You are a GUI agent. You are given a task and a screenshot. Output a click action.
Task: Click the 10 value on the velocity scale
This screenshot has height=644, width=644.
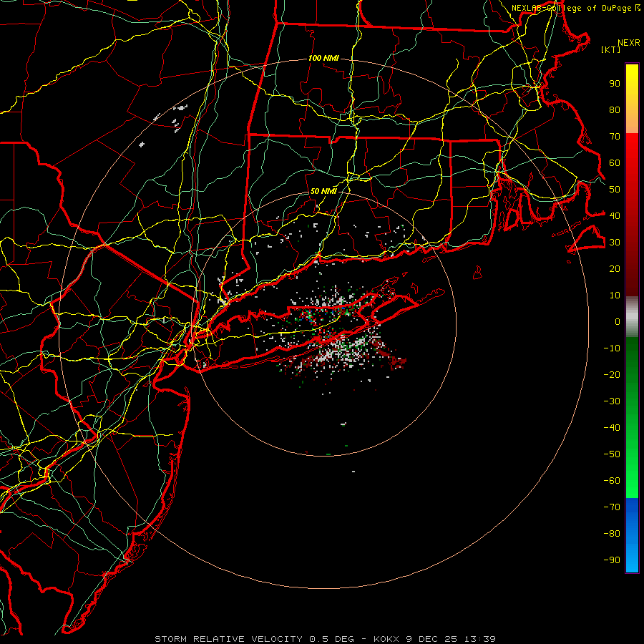pyautogui.click(x=615, y=296)
